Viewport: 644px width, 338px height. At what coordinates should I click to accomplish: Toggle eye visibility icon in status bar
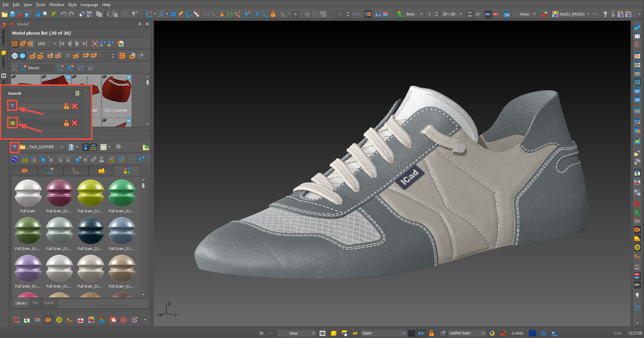coord(421,333)
